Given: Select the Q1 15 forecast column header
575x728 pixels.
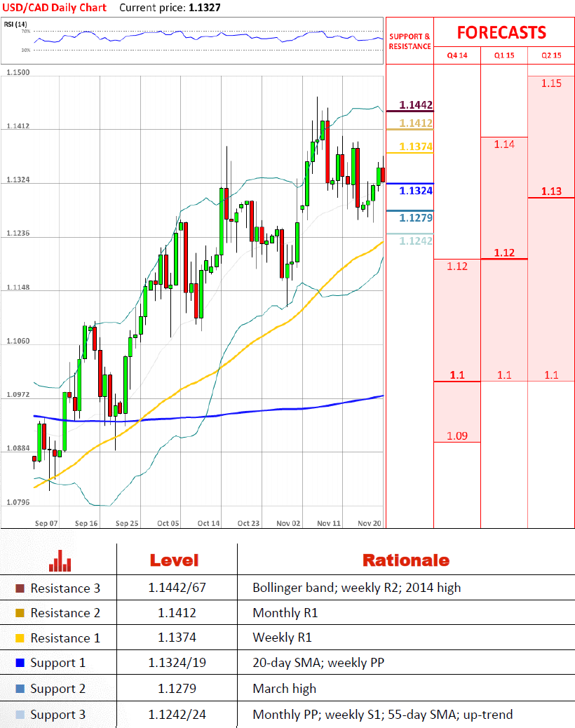Looking at the screenshot, I should pos(504,55).
